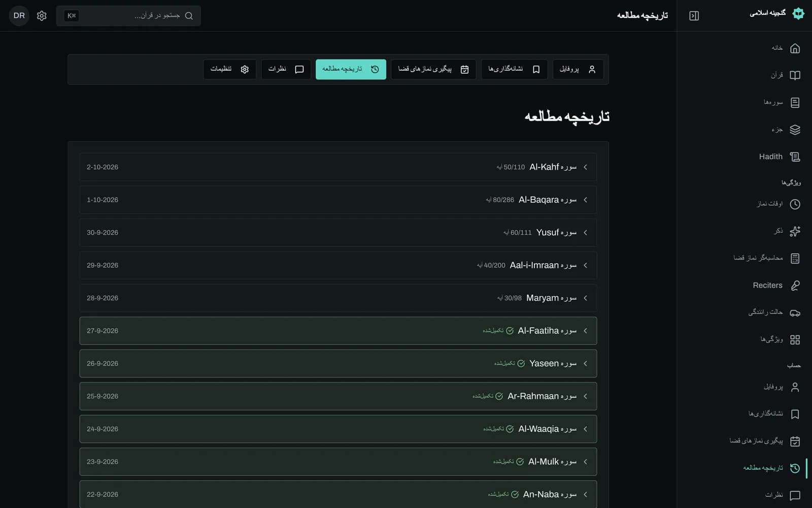Image resolution: width=812 pixels, height=508 pixels.
Task: Click the 2-10-2026 date text
Action: [x=103, y=167]
